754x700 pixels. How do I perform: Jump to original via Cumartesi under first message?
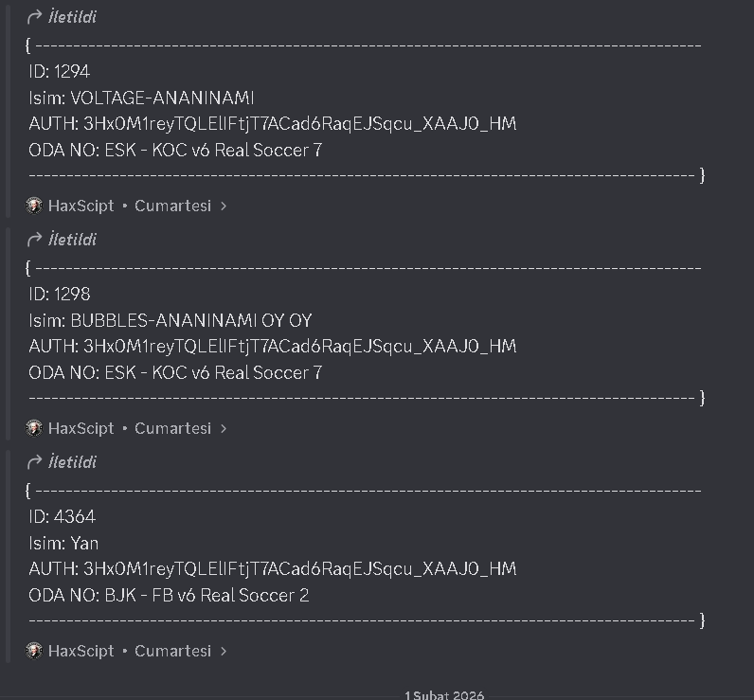click(172, 206)
